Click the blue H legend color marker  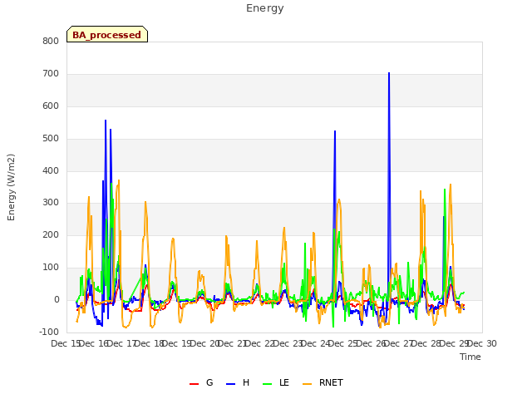(x=231, y=384)
